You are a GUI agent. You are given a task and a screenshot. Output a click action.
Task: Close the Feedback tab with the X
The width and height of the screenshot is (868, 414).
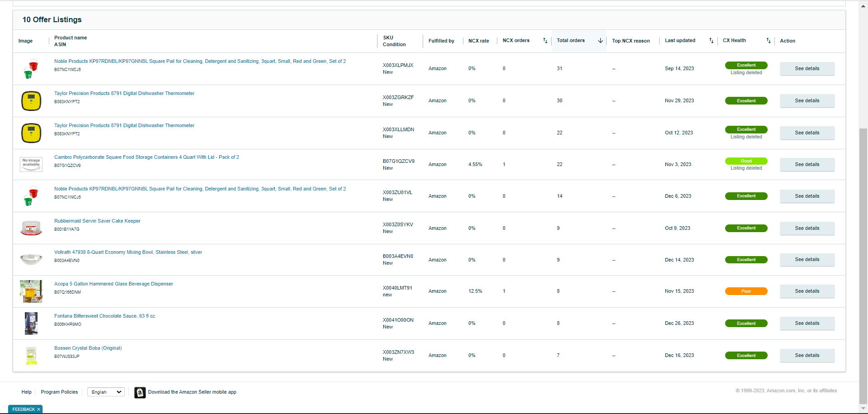[x=39, y=409]
